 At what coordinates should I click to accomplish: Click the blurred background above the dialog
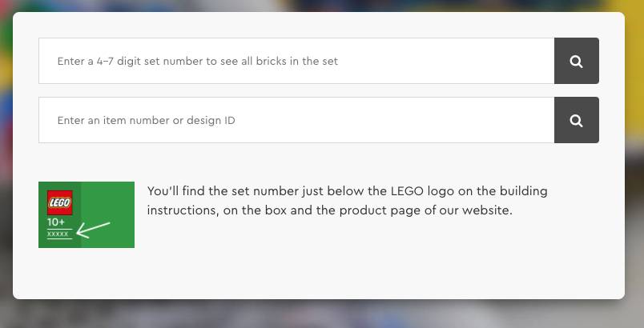point(320,6)
